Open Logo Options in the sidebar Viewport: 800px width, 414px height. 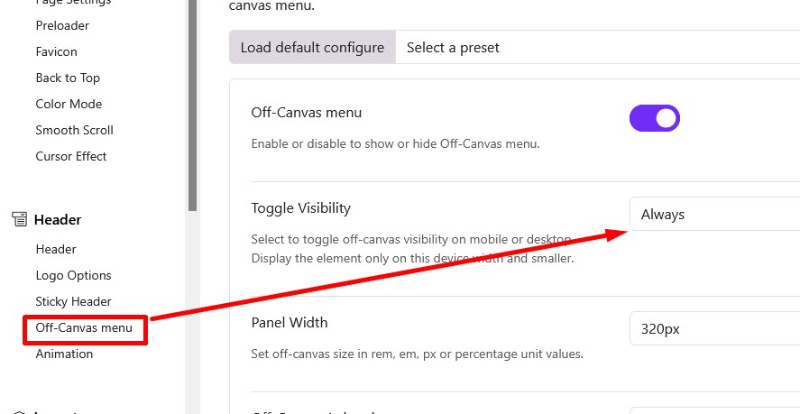point(74,275)
